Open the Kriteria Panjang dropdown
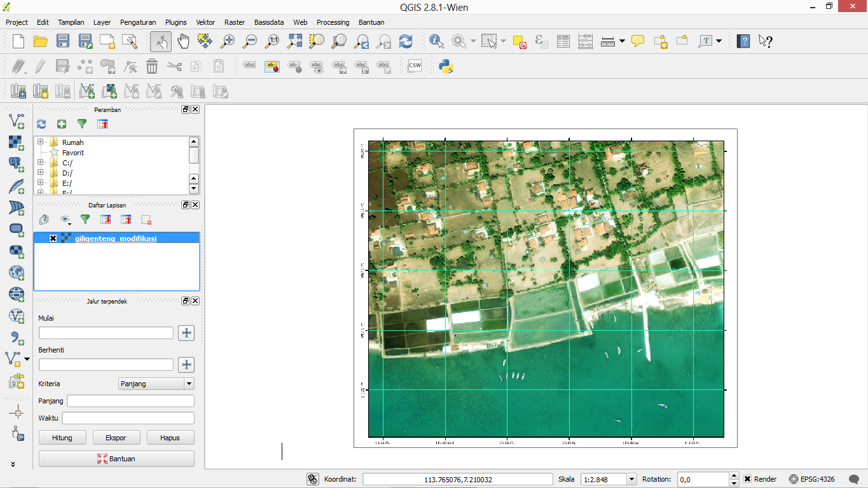The image size is (868, 488). click(x=187, y=384)
